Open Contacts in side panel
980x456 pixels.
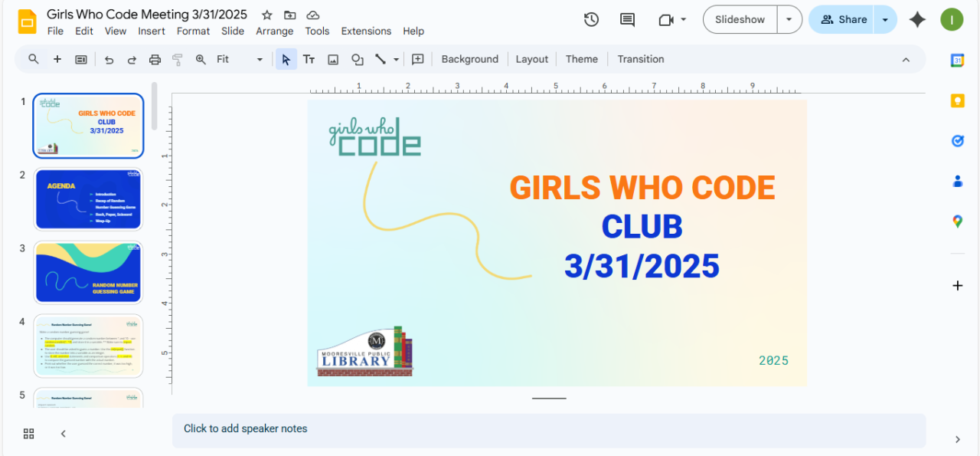(957, 182)
